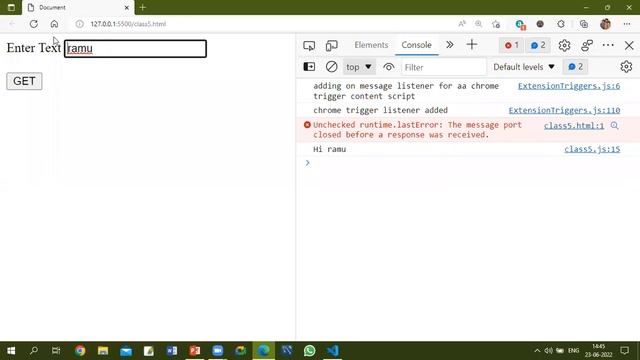Image resolution: width=640 pixels, height=360 pixels.
Task: Open DevTools settings gear in top toolbar
Action: tap(564, 45)
